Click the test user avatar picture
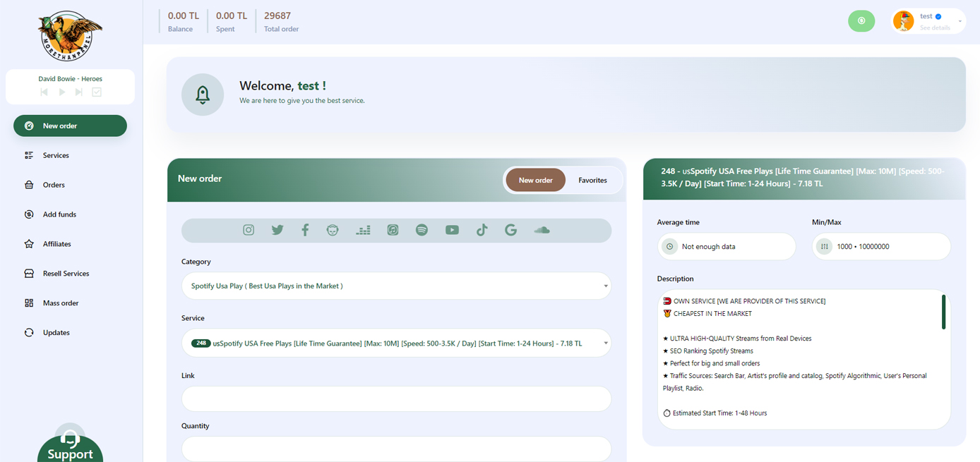The width and height of the screenshot is (980, 462). (x=903, y=21)
